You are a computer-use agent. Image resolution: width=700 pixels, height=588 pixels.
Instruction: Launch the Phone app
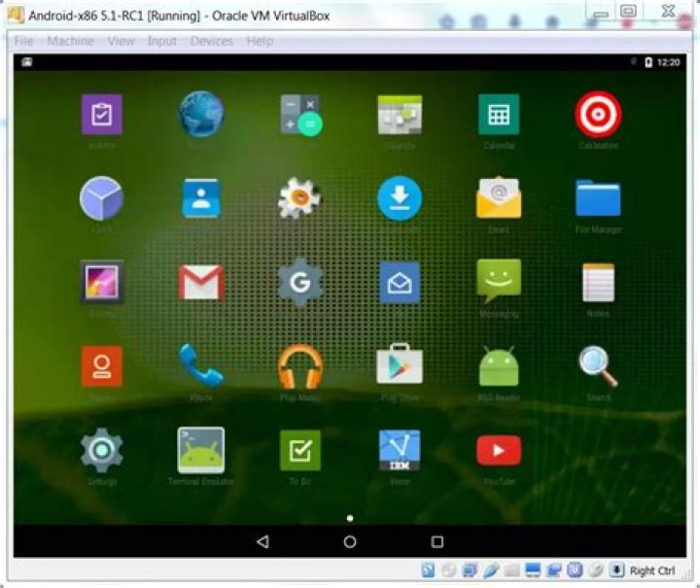tap(201, 365)
